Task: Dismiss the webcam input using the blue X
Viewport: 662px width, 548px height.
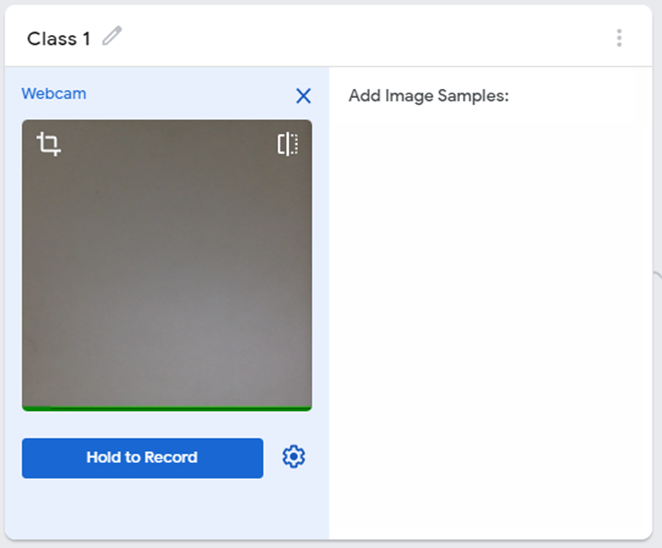Action: click(303, 96)
